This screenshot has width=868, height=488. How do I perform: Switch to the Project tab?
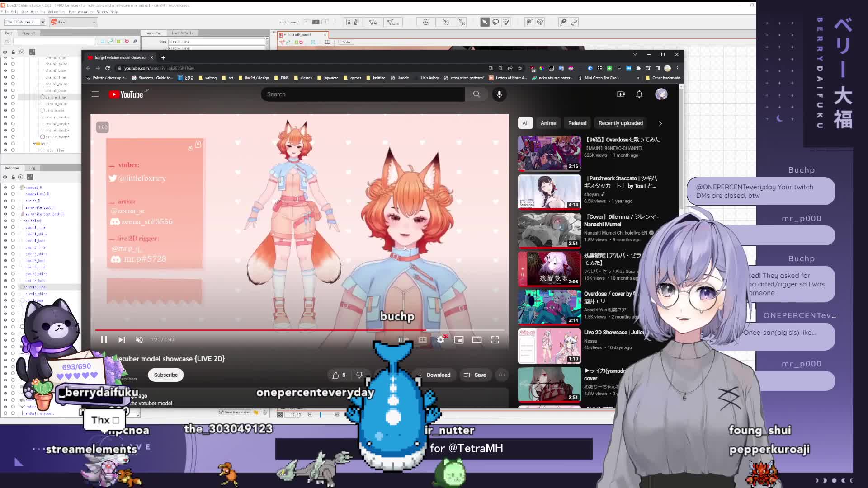[28, 33]
